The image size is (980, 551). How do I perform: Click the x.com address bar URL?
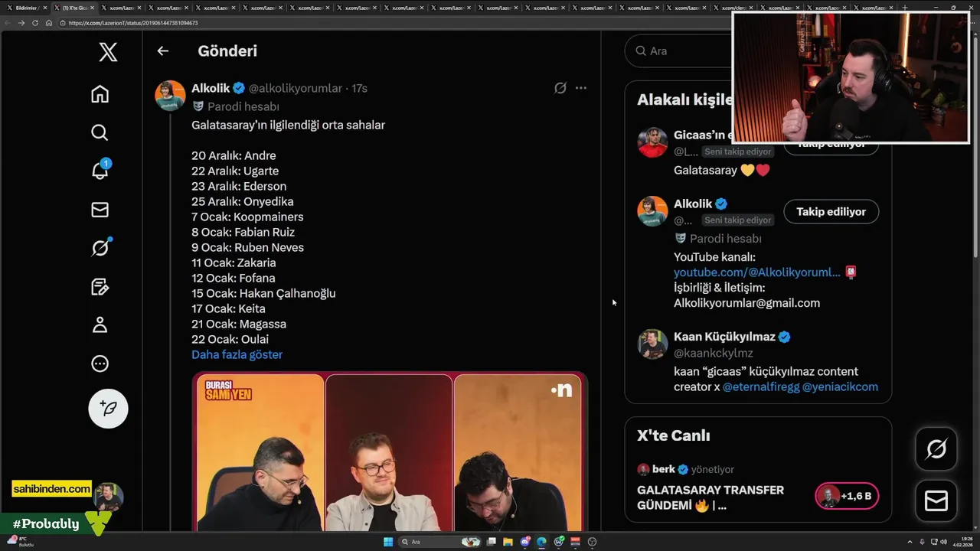point(132,23)
